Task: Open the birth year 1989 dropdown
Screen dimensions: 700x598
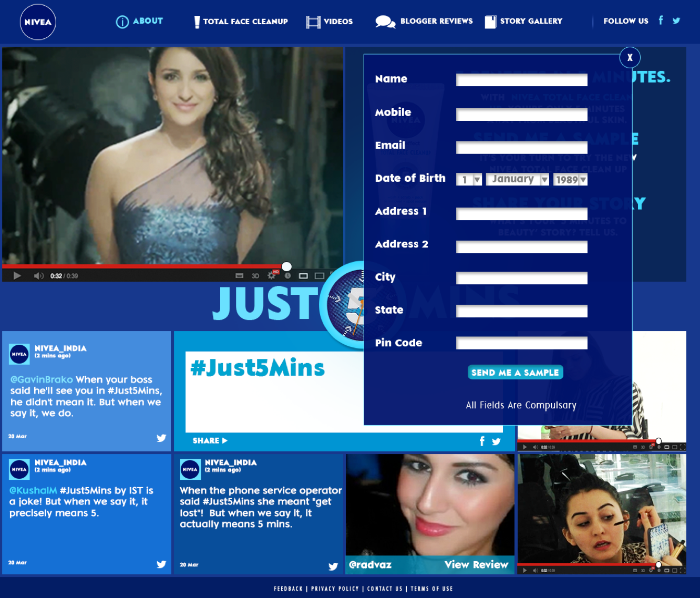Action: click(570, 180)
